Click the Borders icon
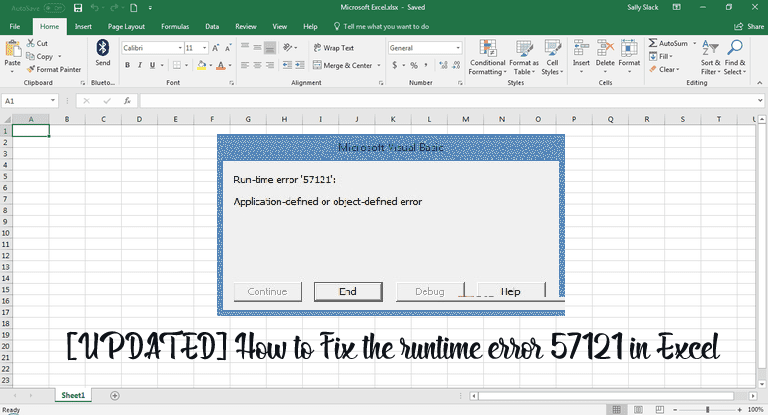 177,65
